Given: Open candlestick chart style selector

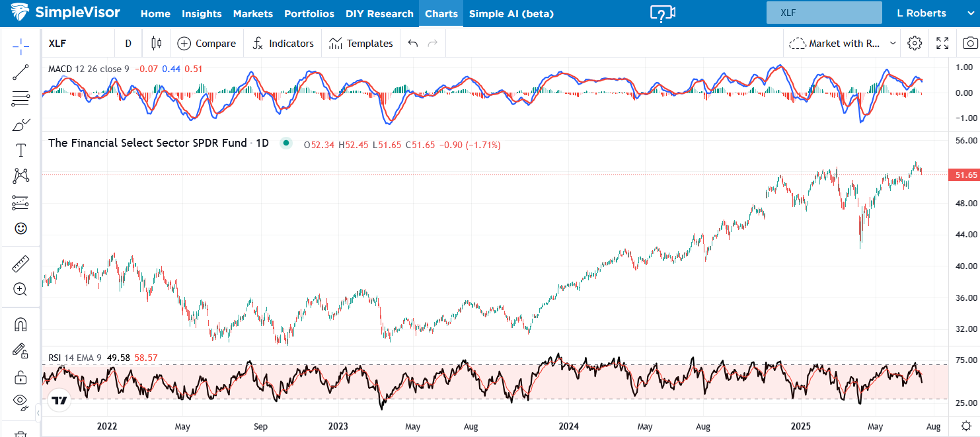Looking at the screenshot, I should click(157, 44).
